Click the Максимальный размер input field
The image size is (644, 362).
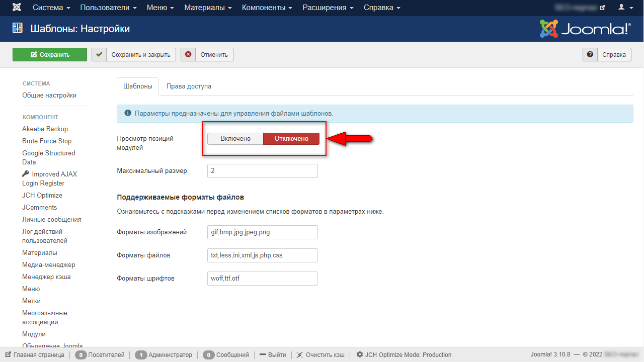coord(262,171)
